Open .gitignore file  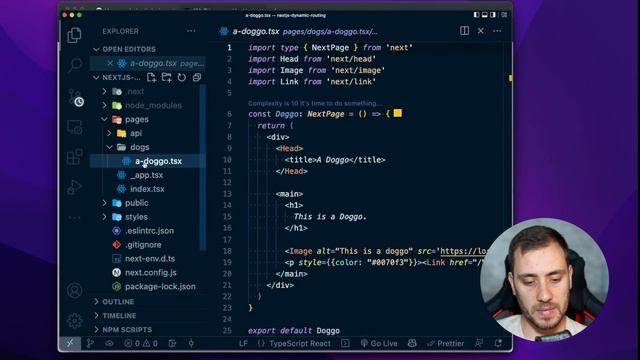click(x=143, y=245)
